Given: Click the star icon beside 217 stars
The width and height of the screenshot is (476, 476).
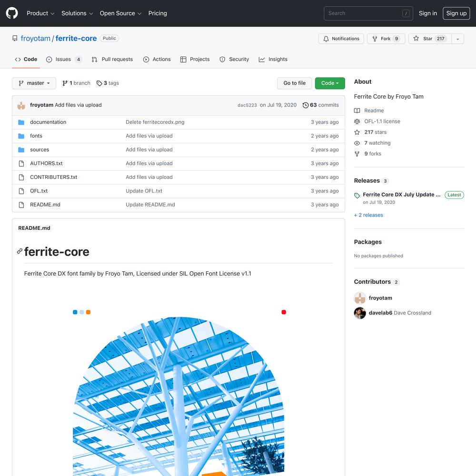Looking at the screenshot, I should pos(357,132).
